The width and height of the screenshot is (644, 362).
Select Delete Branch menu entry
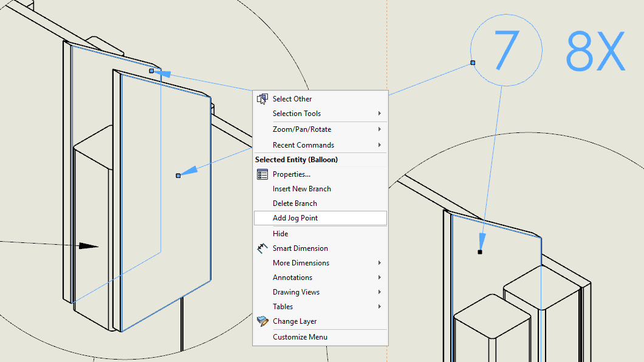295,203
